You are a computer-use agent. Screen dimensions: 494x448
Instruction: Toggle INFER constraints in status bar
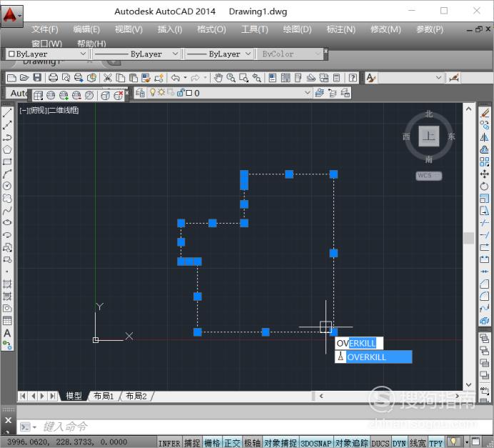[169, 443]
